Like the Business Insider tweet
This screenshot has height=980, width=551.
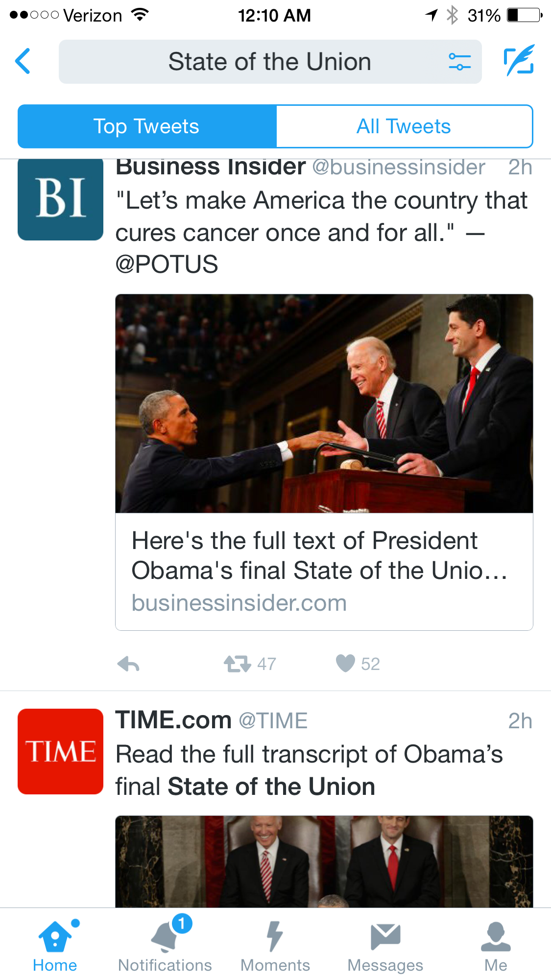[346, 664]
